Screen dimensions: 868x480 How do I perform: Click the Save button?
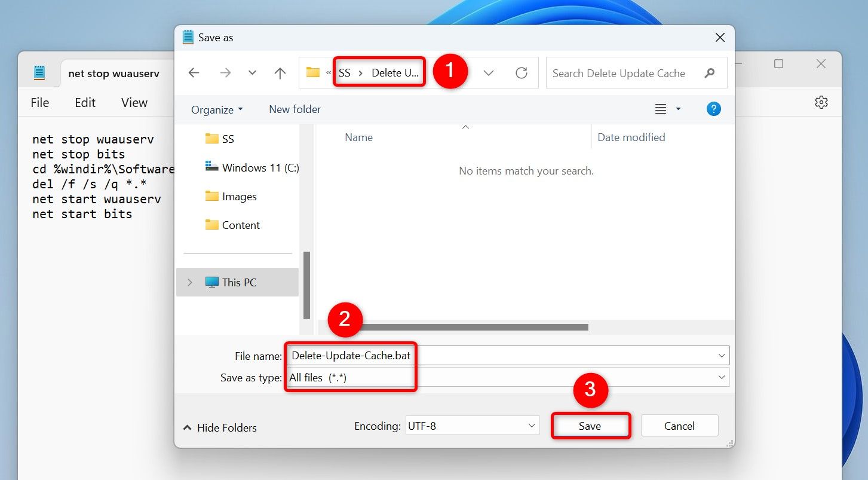coord(590,426)
